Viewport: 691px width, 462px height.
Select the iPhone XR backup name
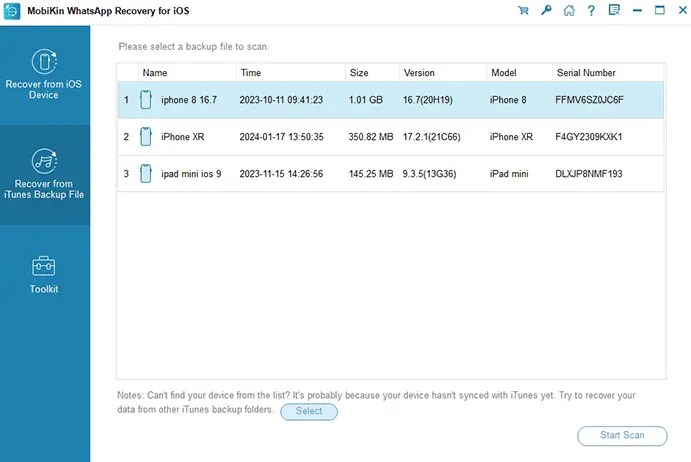click(183, 137)
